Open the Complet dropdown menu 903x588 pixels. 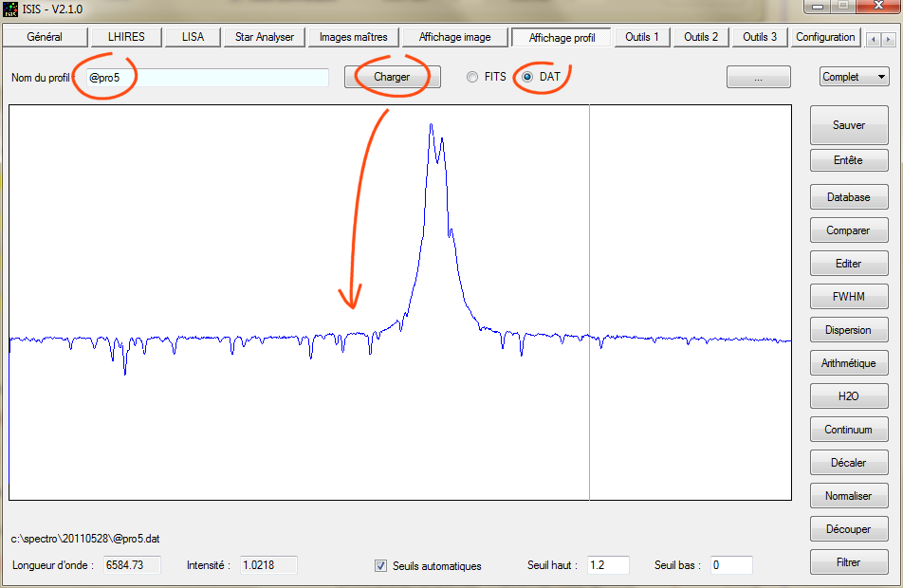[x=854, y=77]
